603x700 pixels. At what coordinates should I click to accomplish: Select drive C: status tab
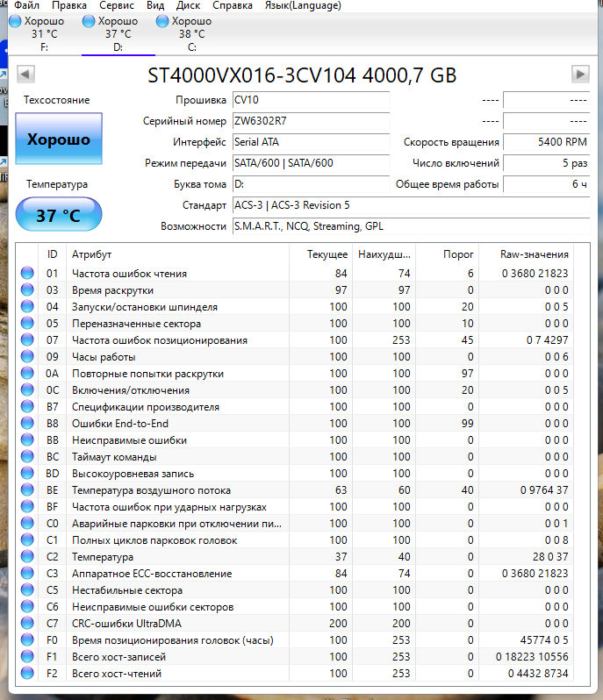pyautogui.click(x=192, y=34)
